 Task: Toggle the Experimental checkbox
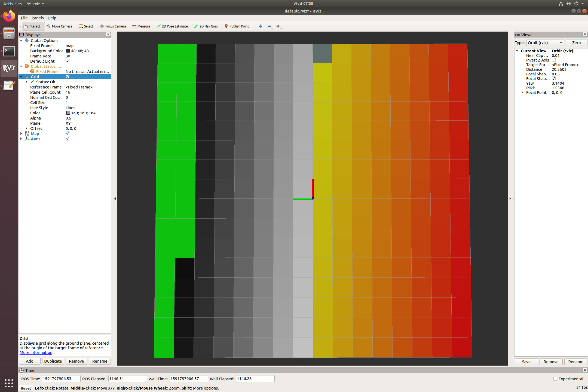555,379
